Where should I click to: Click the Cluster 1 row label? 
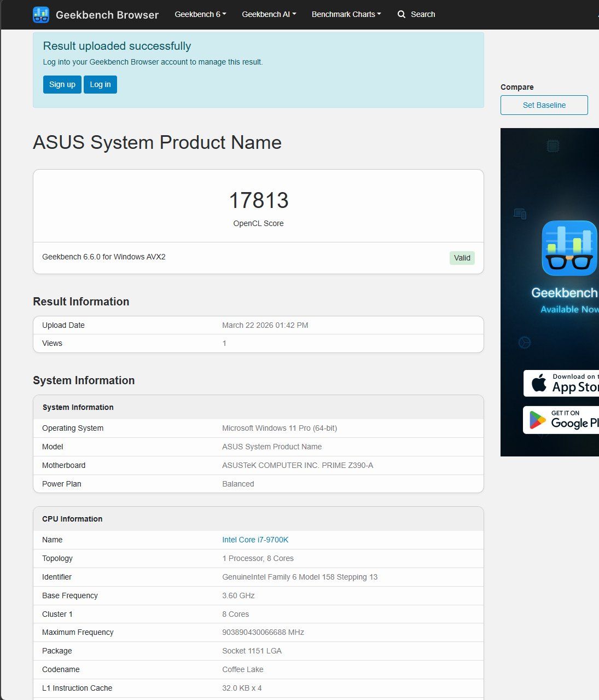tap(57, 614)
